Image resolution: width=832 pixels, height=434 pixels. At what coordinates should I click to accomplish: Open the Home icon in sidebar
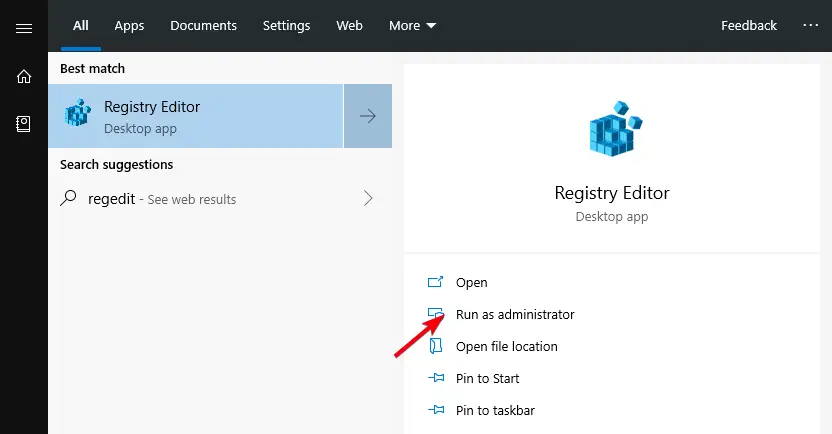tap(24, 76)
